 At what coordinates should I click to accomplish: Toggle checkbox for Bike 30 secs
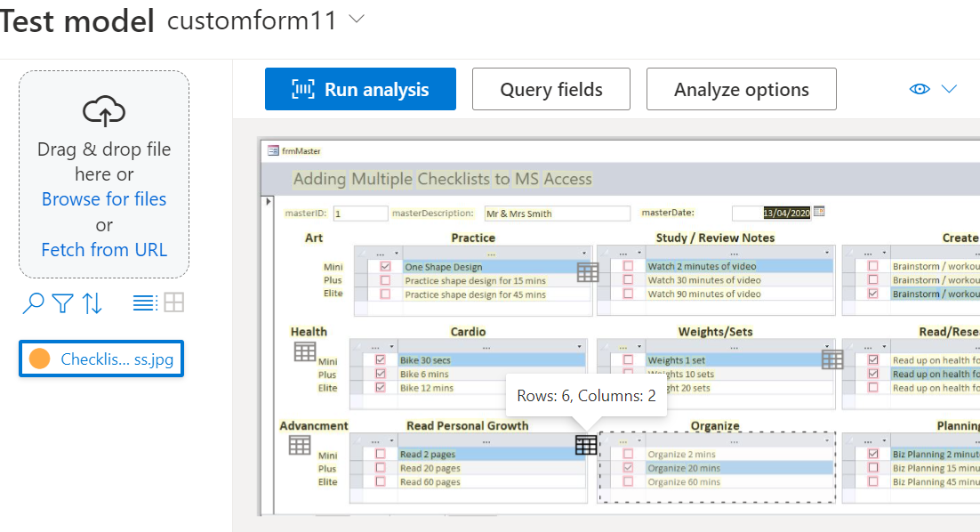[x=381, y=359]
